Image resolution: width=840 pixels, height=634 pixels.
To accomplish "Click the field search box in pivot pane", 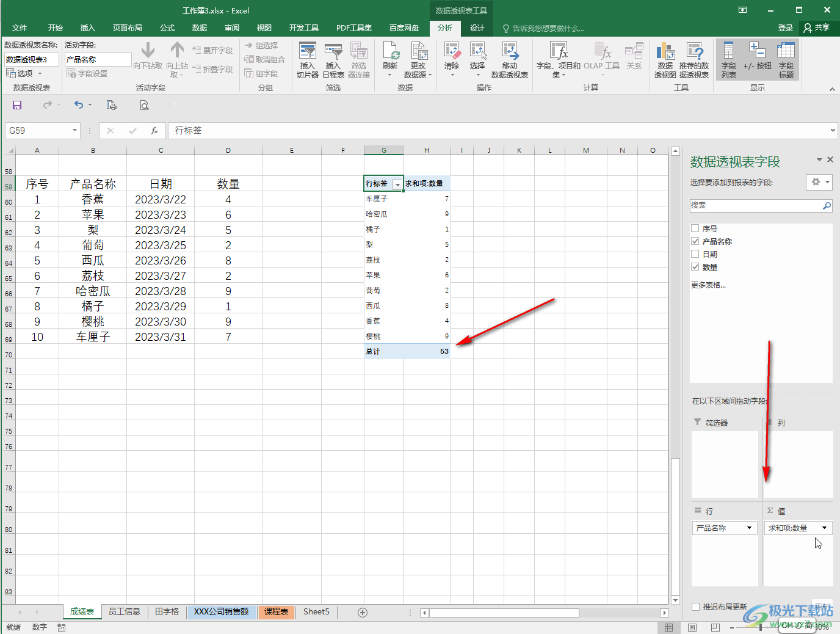I will click(756, 206).
